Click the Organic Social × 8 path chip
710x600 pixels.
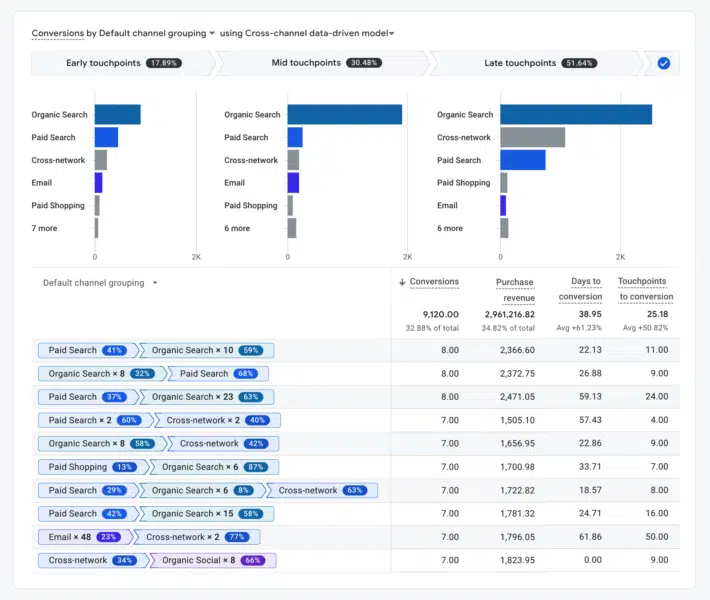[x=212, y=561]
